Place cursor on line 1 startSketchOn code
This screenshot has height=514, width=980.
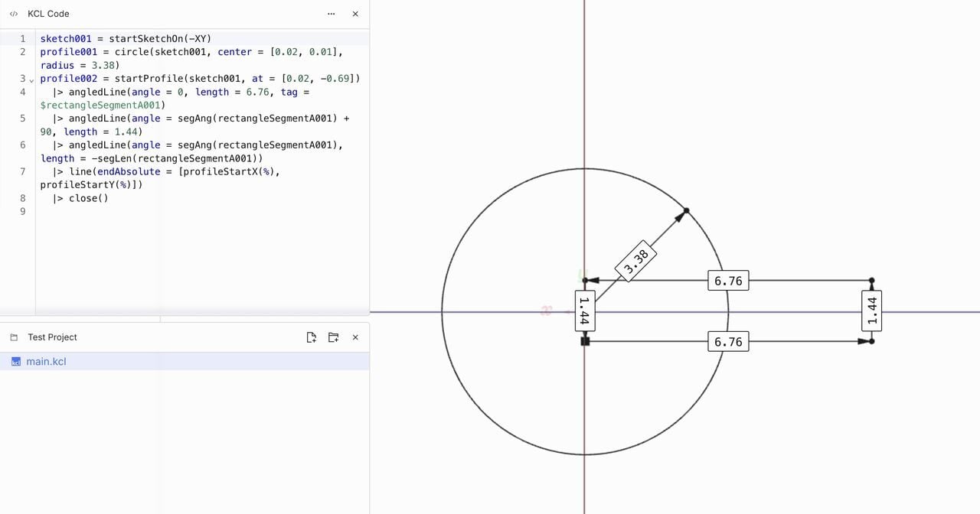click(x=126, y=39)
